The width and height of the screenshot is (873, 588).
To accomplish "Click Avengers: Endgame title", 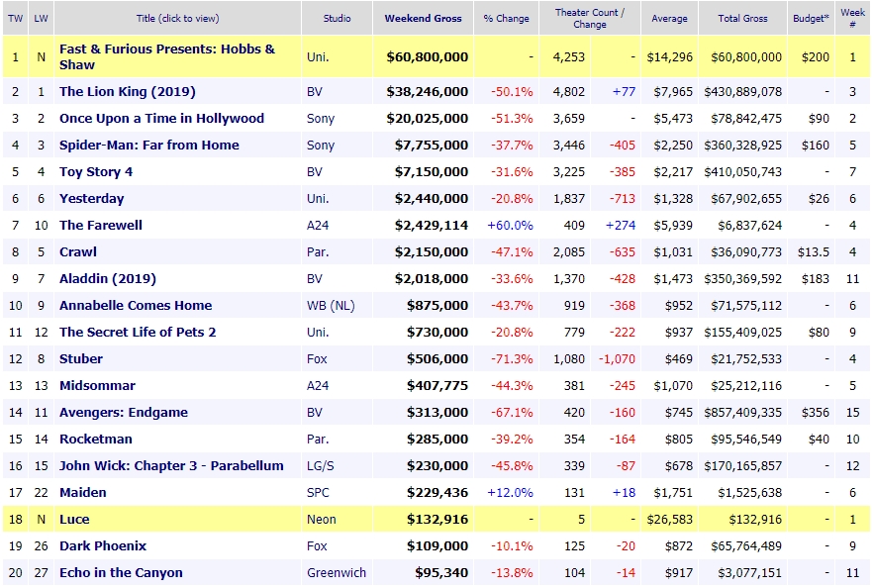I will tap(124, 413).
